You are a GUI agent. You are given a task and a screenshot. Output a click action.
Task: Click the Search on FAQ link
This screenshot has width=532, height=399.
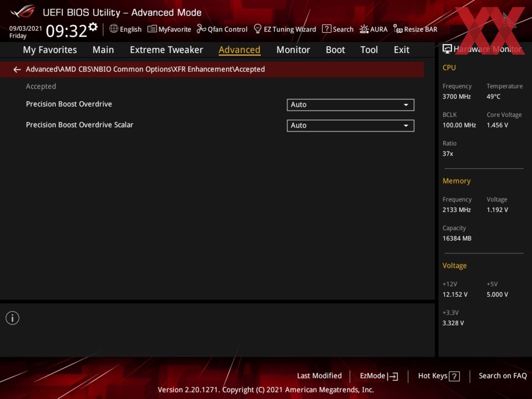point(503,376)
